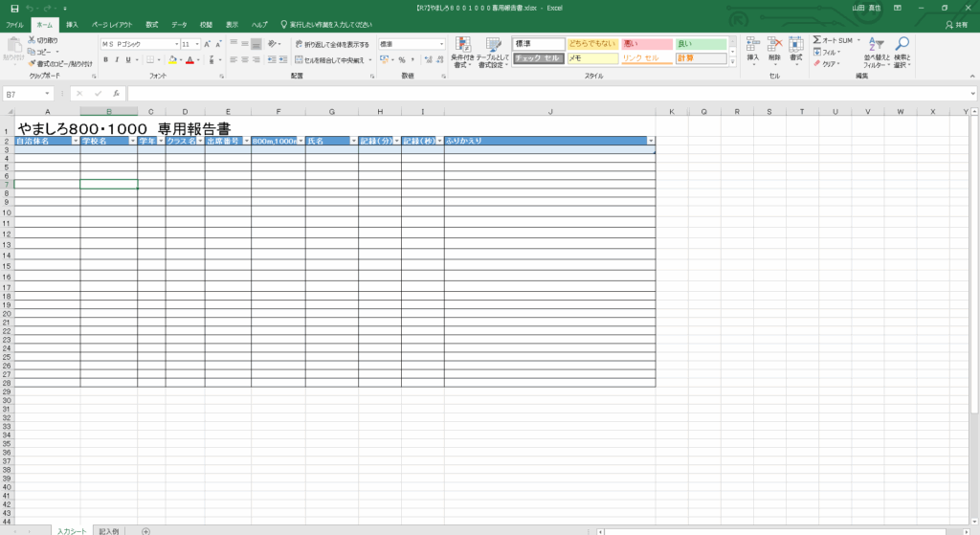Open the 挿入 (Insert) ribbon tab
The width and height of the screenshot is (980, 535).
pyautogui.click(x=72, y=24)
